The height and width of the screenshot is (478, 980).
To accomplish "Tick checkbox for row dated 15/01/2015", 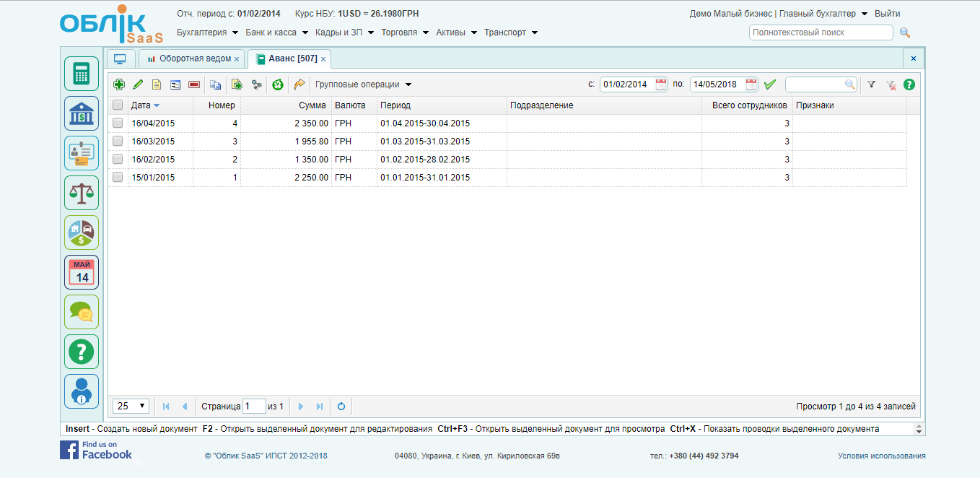I will tap(118, 178).
